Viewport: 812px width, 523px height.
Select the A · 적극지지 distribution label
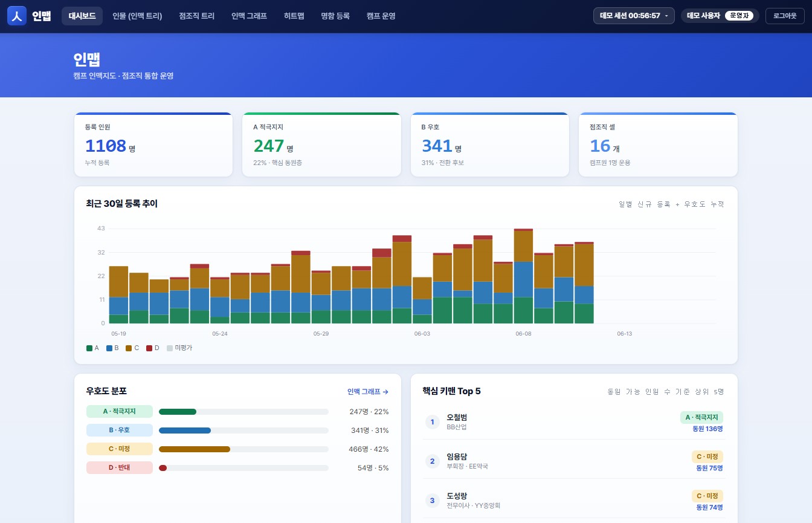tap(120, 412)
